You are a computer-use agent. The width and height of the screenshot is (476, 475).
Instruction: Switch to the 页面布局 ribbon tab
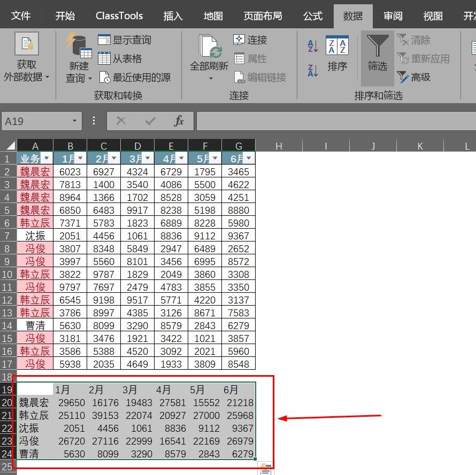(263, 15)
